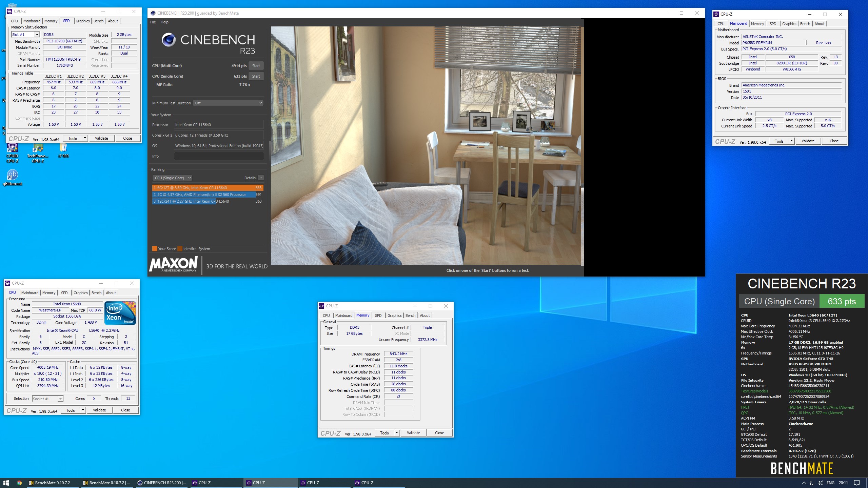Viewport: 868px width, 488px height.
Task: Select the Xeon L5640 3.59 GHz ranking entry
Action: coord(208,188)
